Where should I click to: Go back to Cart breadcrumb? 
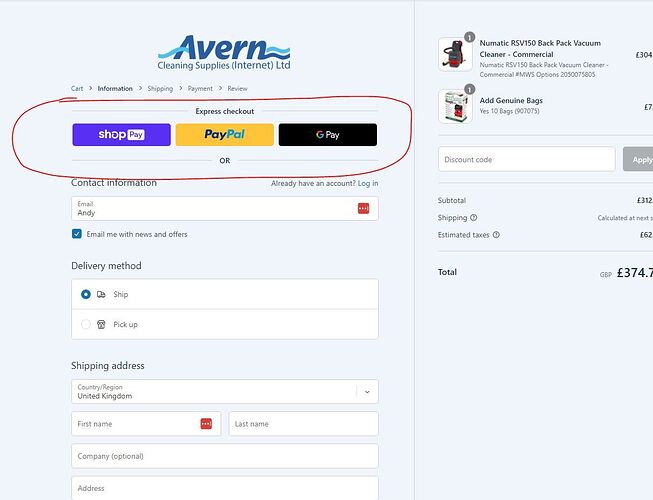click(x=77, y=89)
